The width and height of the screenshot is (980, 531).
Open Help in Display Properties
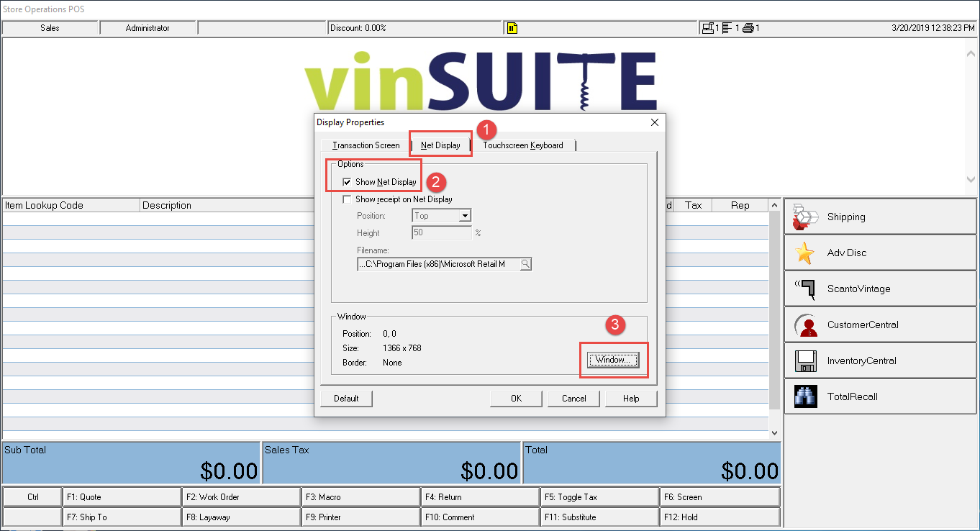coord(630,399)
